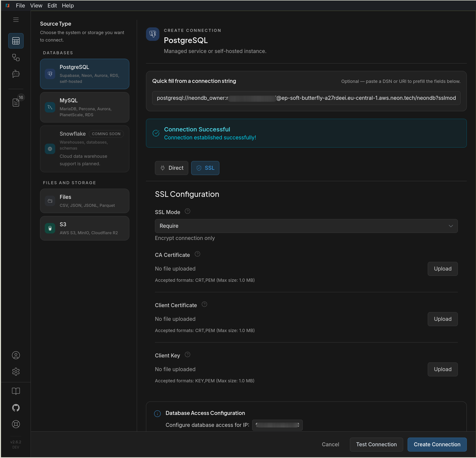Click the SSL Mode dropdown chevron
The height and width of the screenshot is (458, 476).
pos(451,226)
